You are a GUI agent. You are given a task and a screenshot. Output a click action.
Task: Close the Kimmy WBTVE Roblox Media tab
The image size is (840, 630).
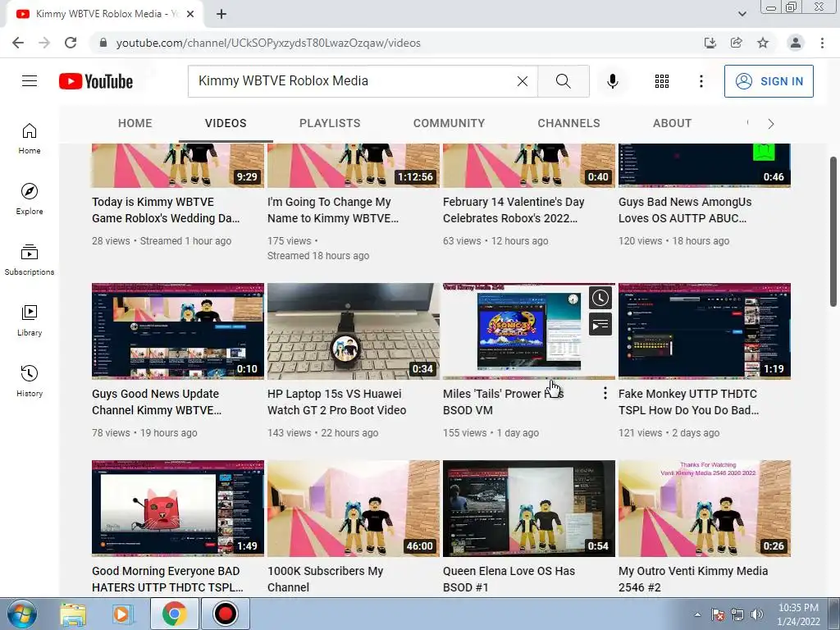(x=189, y=14)
